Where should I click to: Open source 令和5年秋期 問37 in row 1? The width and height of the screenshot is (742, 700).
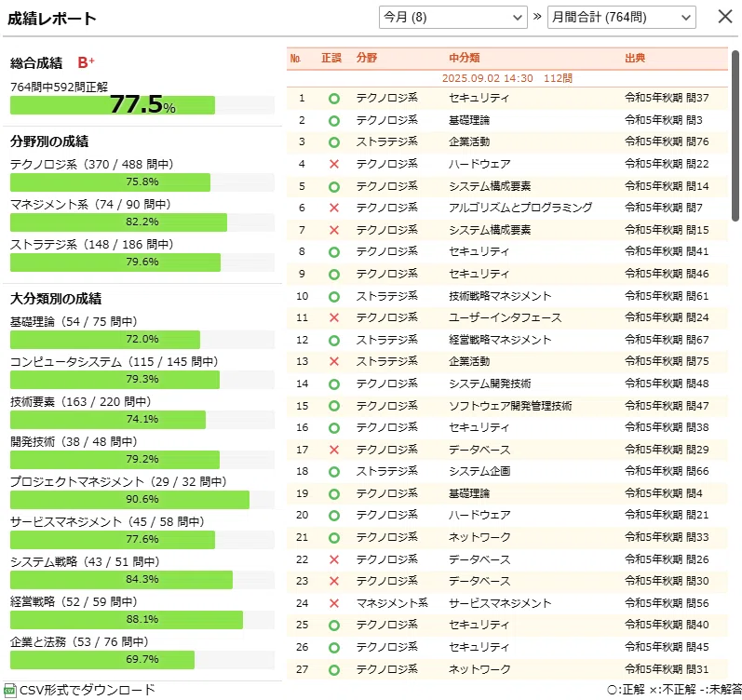coord(667,98)
